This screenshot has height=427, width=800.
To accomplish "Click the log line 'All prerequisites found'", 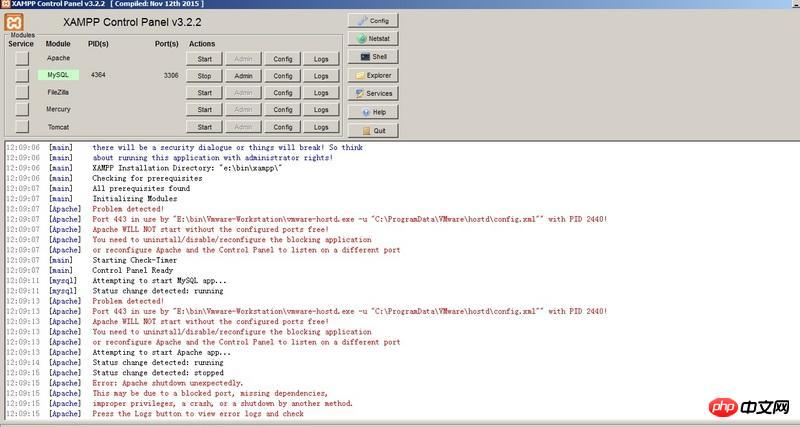I will (141, 188).
